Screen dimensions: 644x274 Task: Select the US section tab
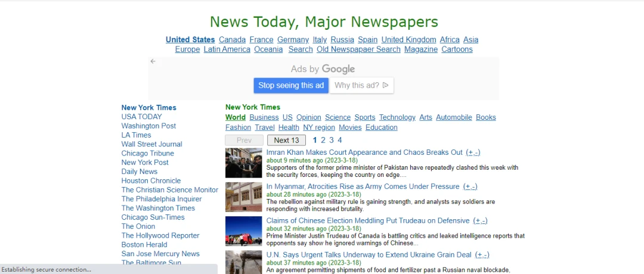(x=287, y=117)
